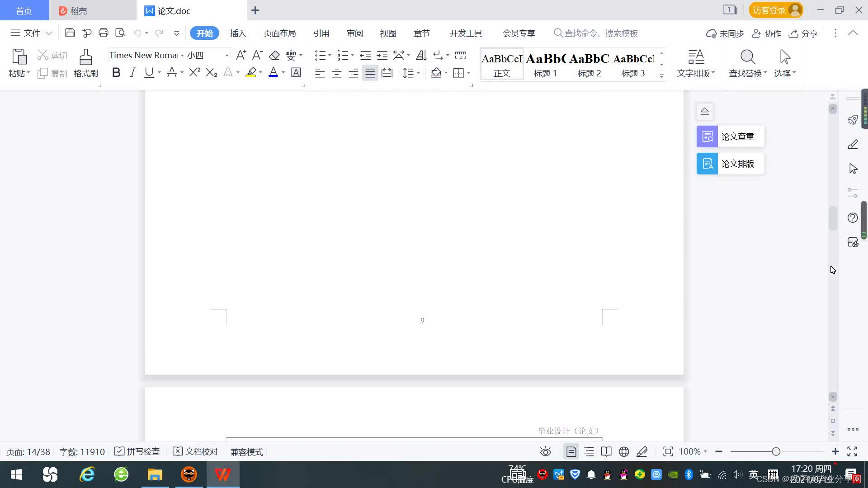Apply bold formatting with B icon
This screenshot has height=488, width=868.
(x=116, y=73)
